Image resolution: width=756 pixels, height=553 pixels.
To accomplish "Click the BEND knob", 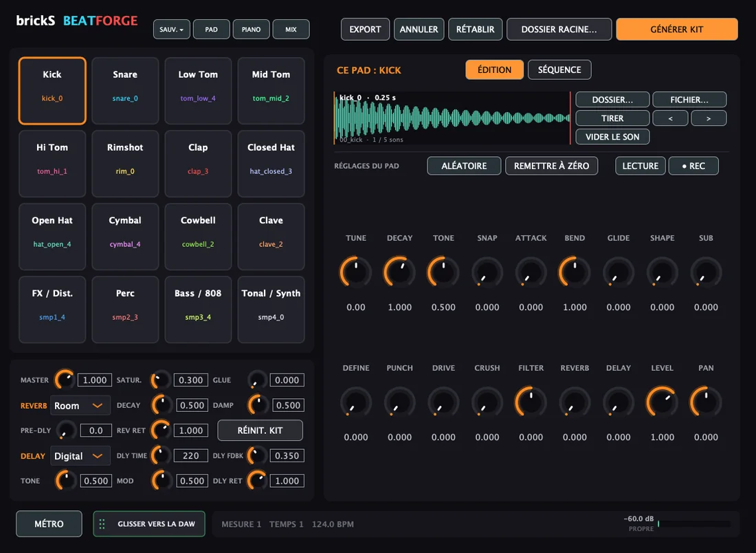I will [x=575, y=272].
